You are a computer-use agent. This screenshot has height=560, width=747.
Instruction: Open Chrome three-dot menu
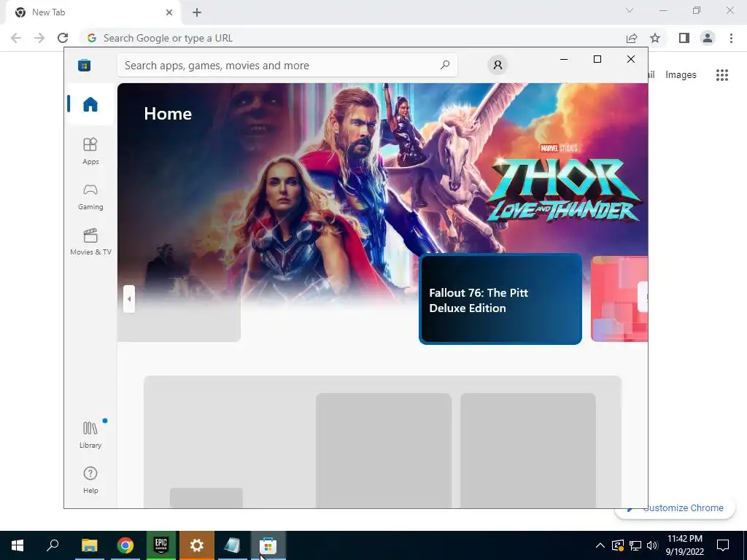coord(731,38)
